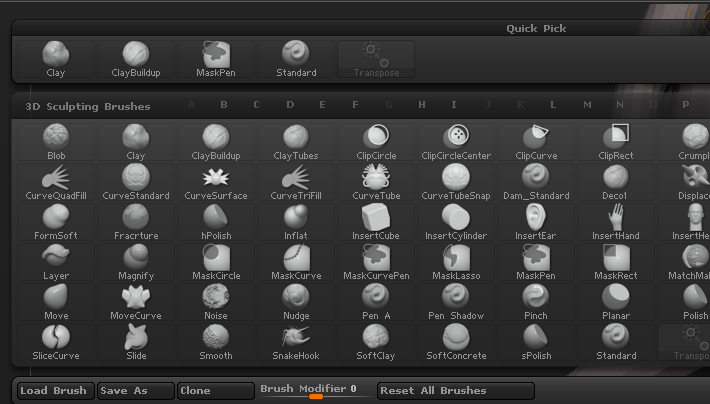
Task: Choose the MaskCurve brush
Action: tap(296, 262)
